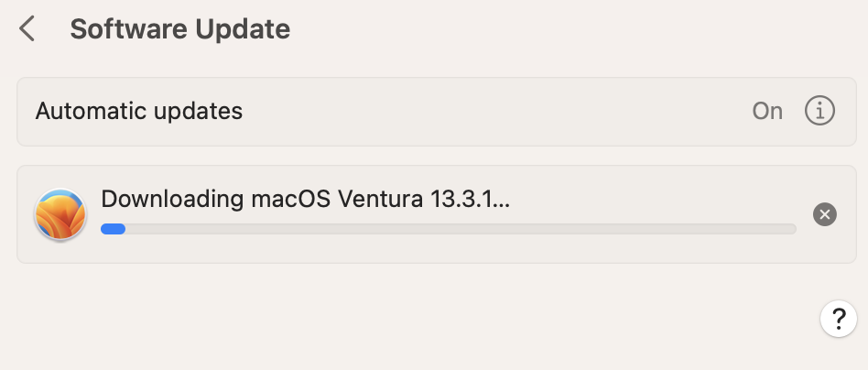Viewport: 868px width, 370px height.
Task: Click the macOS Ventura orange wallpaper icon
Action: pos(60,214)
